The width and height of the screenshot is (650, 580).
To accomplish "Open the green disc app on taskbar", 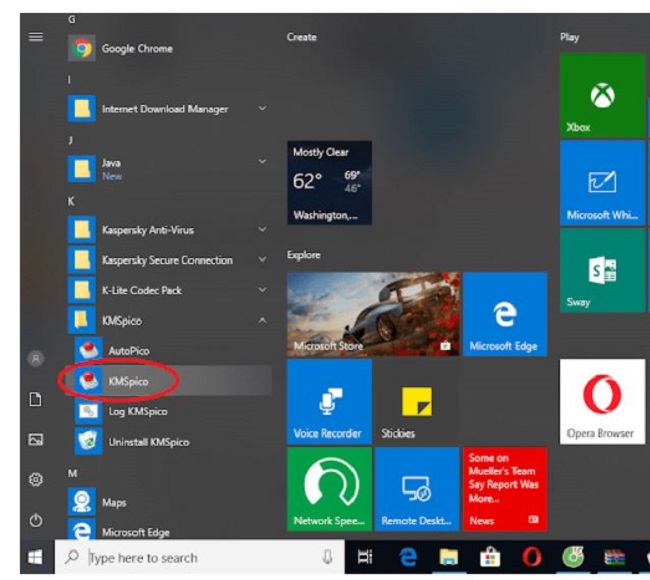I will click(573, 557).
